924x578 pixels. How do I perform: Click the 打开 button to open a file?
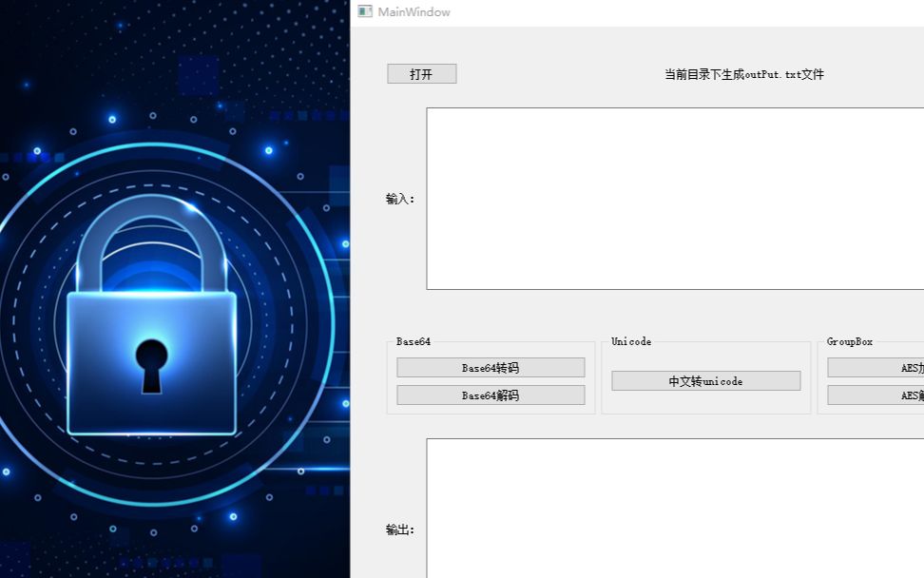point(422,73)
